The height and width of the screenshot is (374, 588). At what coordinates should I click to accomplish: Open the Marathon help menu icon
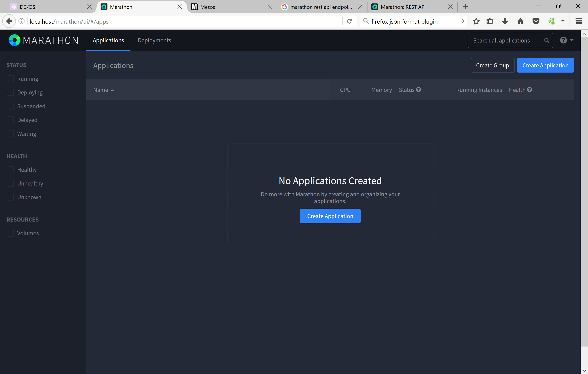tap(563, 40)
